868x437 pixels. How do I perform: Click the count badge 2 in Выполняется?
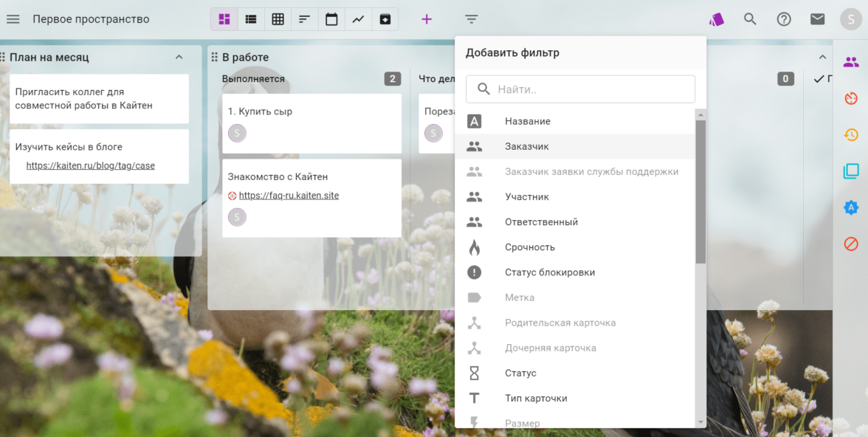coord(393,79)
